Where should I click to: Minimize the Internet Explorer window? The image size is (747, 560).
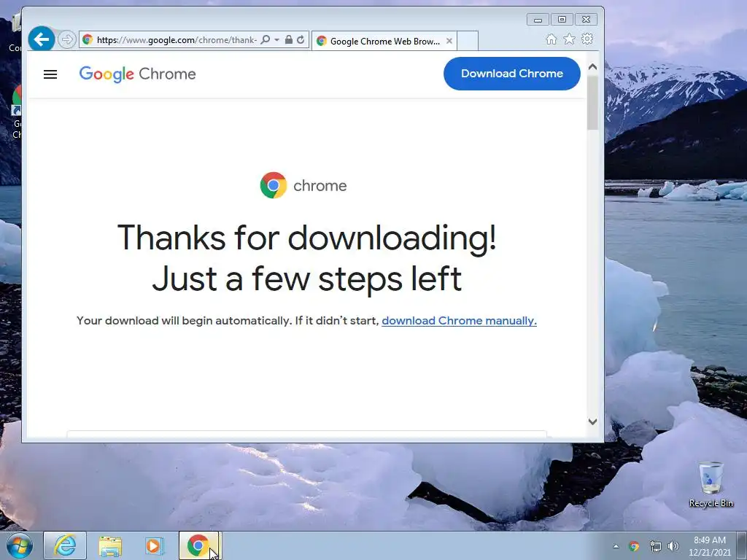click(x=538, y=20)
